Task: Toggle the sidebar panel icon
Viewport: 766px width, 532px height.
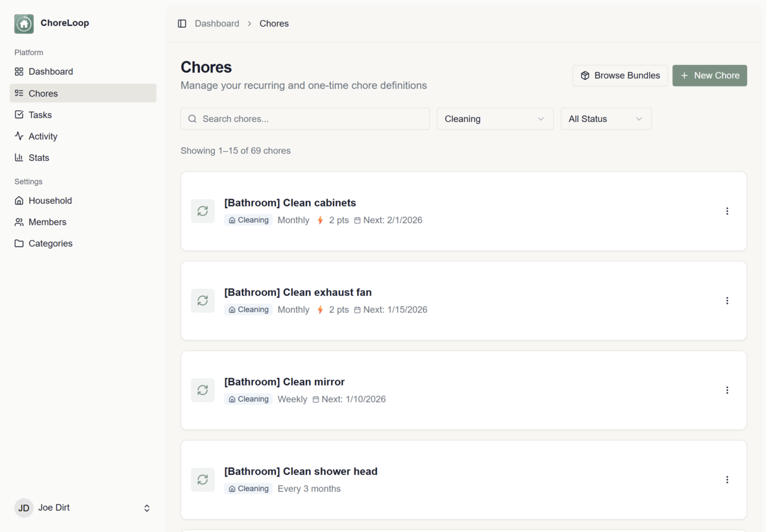Action: coord(182,23)
